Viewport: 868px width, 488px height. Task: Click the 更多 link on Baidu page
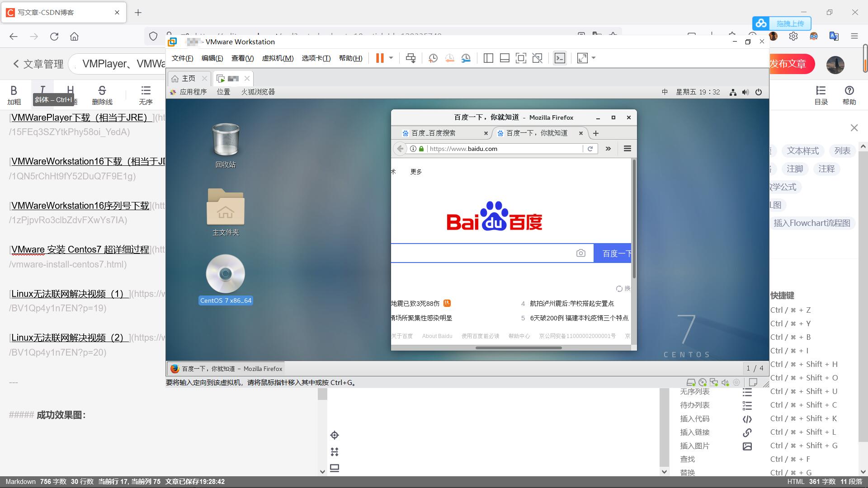coord(416,172)
